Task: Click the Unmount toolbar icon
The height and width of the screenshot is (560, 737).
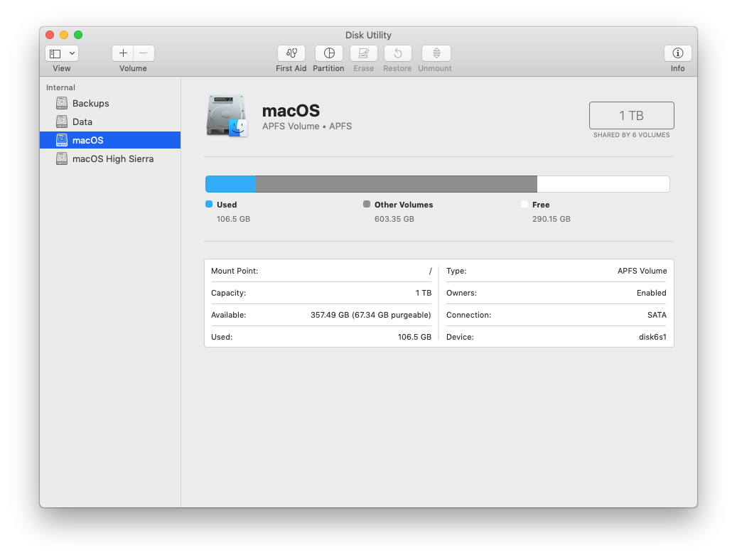Action: click(x=436, y=53)
